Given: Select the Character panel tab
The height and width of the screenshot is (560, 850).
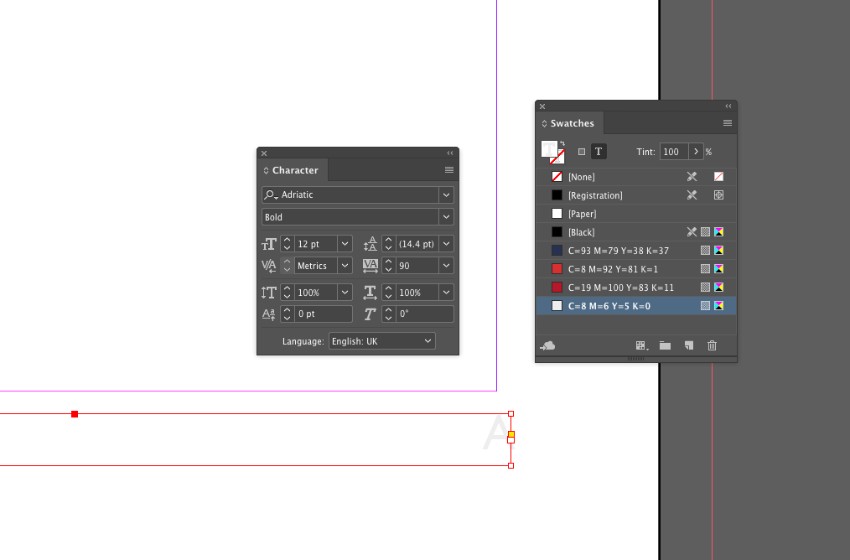Looking at the screenshot, I should tap(293, 170).
